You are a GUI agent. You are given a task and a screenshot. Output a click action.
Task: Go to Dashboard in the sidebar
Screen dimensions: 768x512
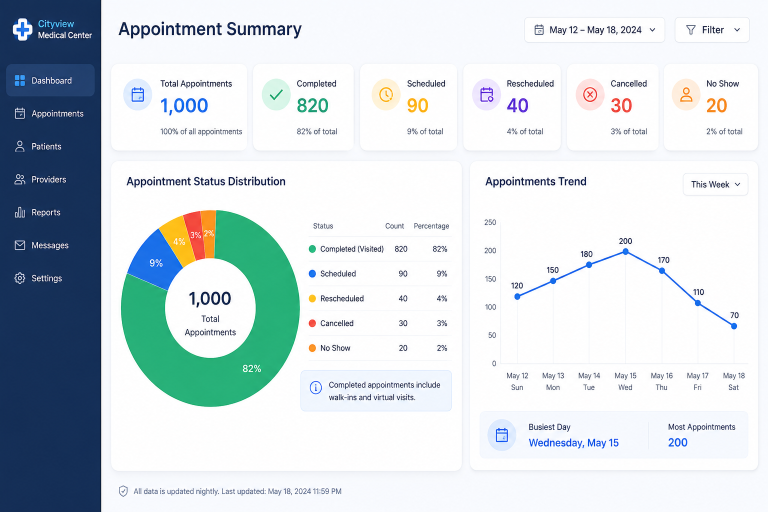(x=50, y=80)
